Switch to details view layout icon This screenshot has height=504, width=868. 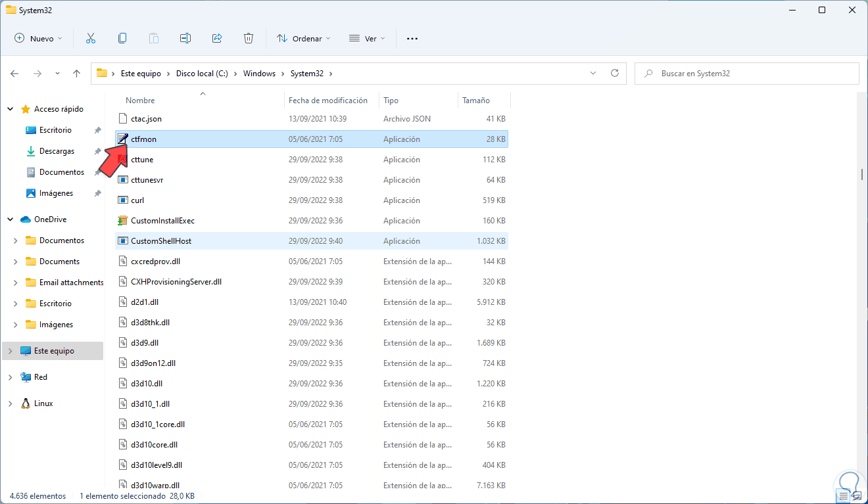tap(844, 495)
